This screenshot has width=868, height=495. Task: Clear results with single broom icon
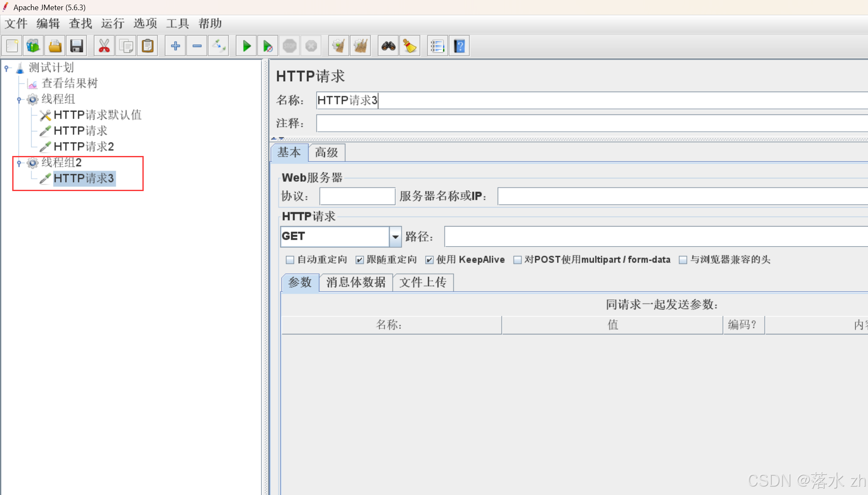tap(339, 46)
